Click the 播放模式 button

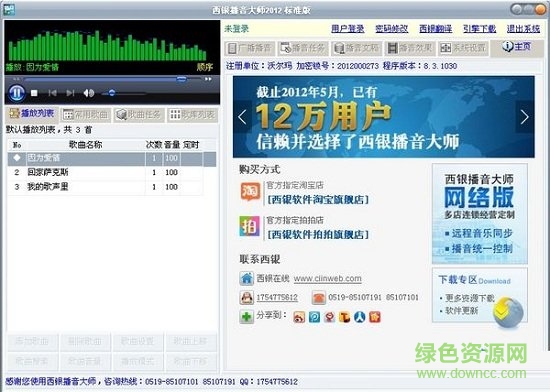pyautogui.click(x=138, y=361)
